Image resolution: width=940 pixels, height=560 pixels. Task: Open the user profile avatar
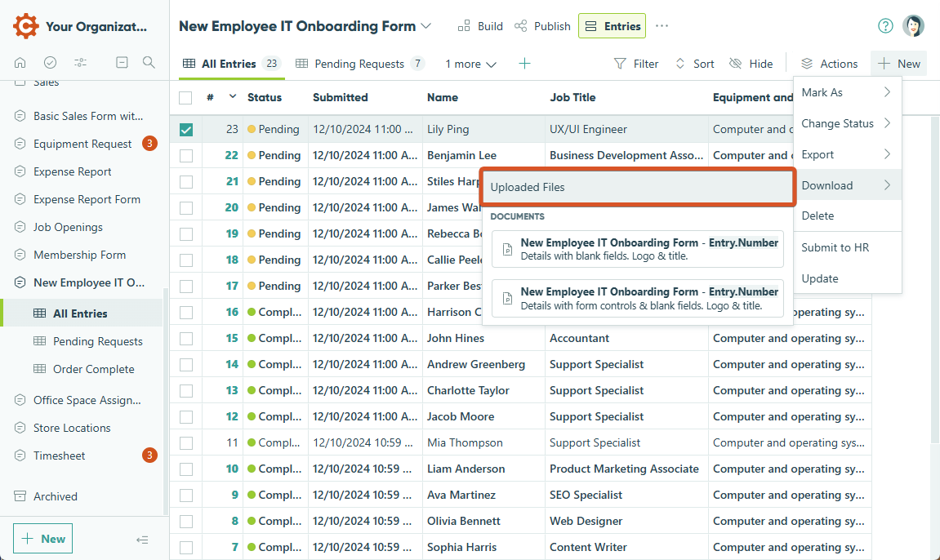point(913,26)
